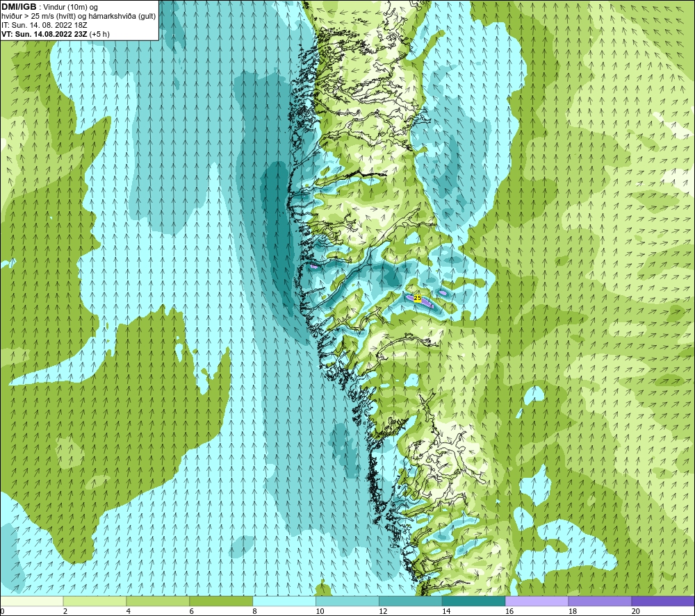Select the 2–4 m/s light green legend swatch
This screenshot has height=616, width=695.
[95, 601]
